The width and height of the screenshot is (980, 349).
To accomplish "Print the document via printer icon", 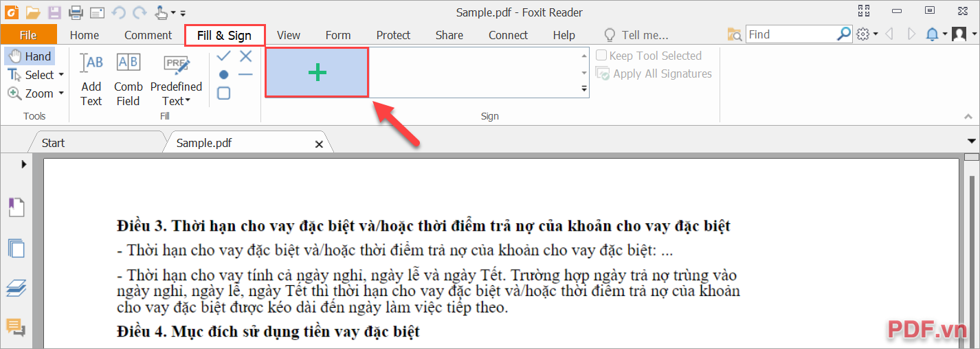I will pyautogui.click(x=76, y=12).
